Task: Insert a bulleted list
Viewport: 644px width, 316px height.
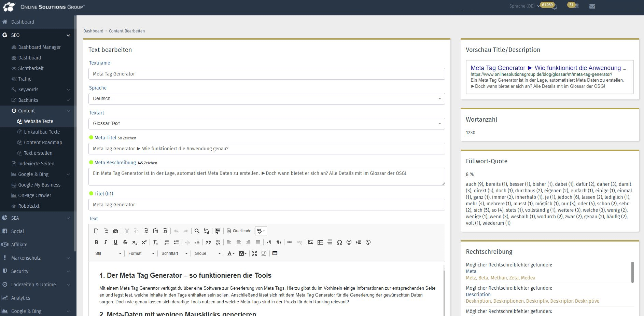Action: click(176, 242)
